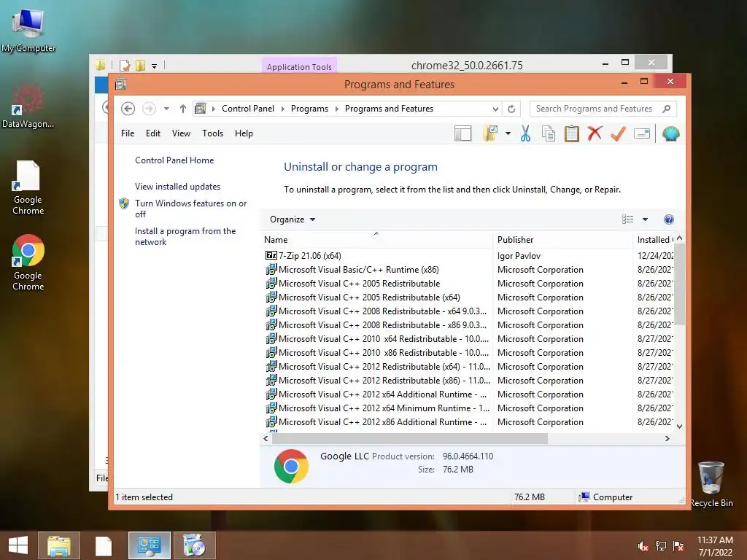Click the Control Panel breadcrumb

(x=248, y=109)
